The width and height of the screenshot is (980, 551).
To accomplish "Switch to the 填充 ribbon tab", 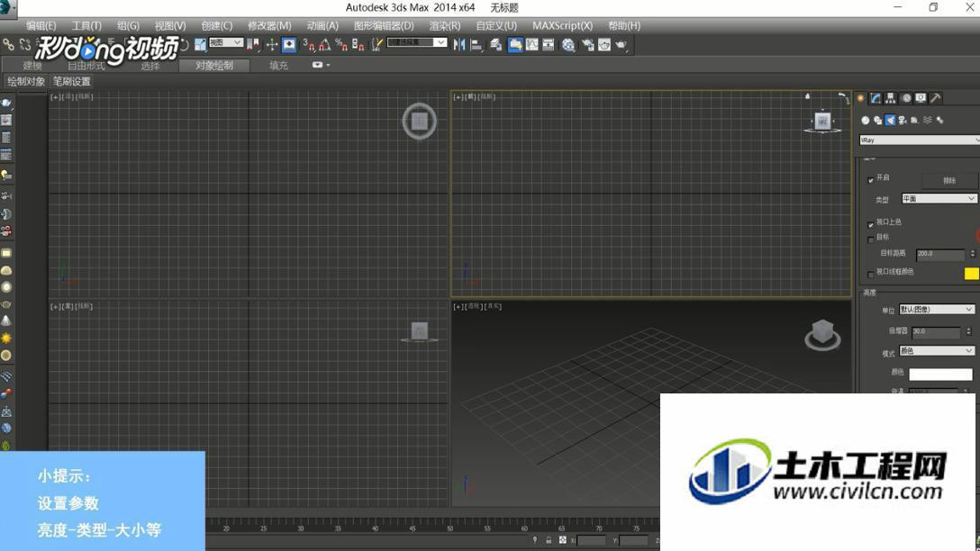I will click(x=278, y=66).
